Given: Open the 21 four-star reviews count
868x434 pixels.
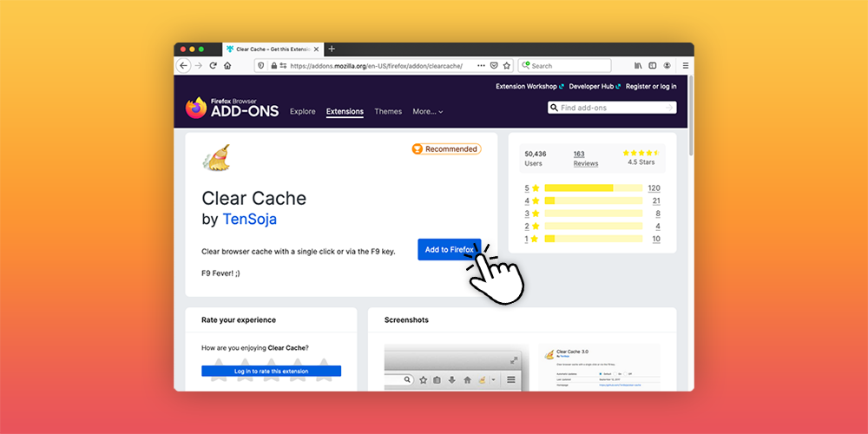Looking at the screenshot, I should pyautogui.click(x=656, y=201).
